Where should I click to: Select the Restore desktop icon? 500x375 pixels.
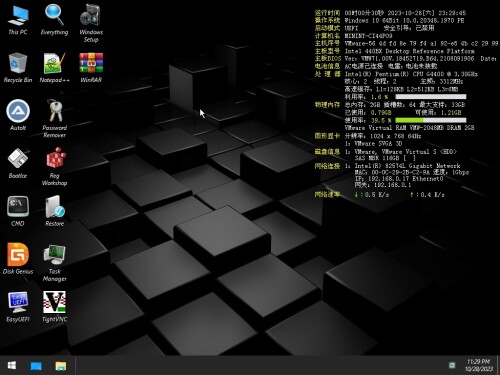54,211
